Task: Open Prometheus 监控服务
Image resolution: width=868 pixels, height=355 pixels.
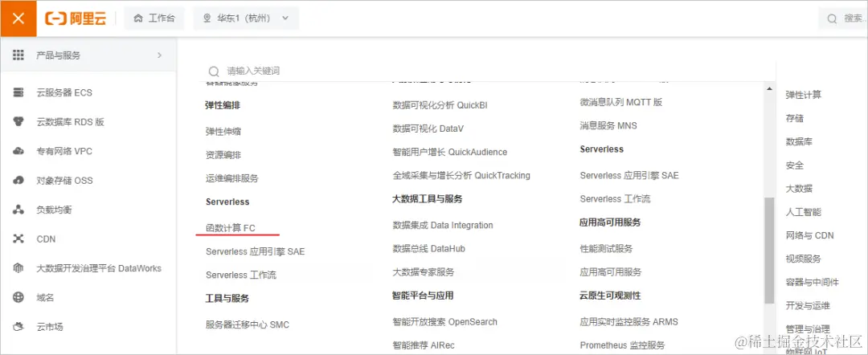Action: click(622, 345)
